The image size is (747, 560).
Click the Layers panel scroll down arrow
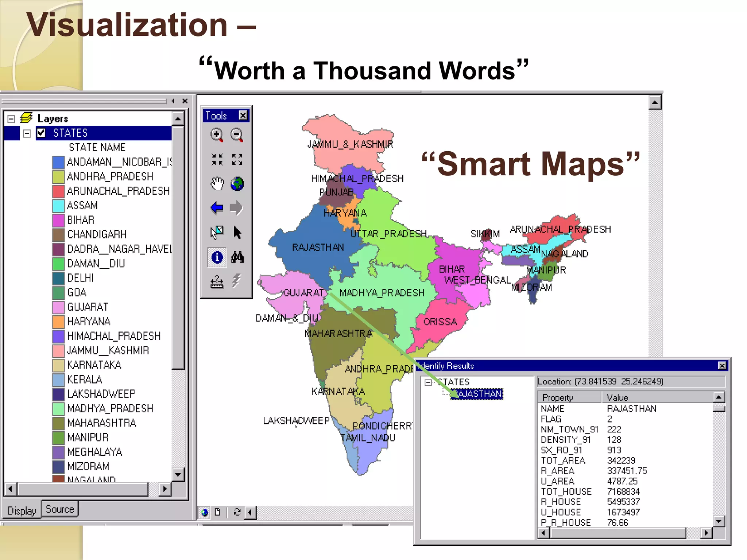click(x=178, y=474)
